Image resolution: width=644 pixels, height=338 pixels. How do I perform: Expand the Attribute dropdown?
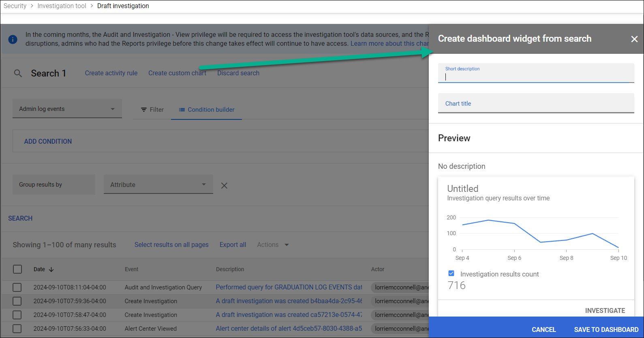(x=158, y=185)
